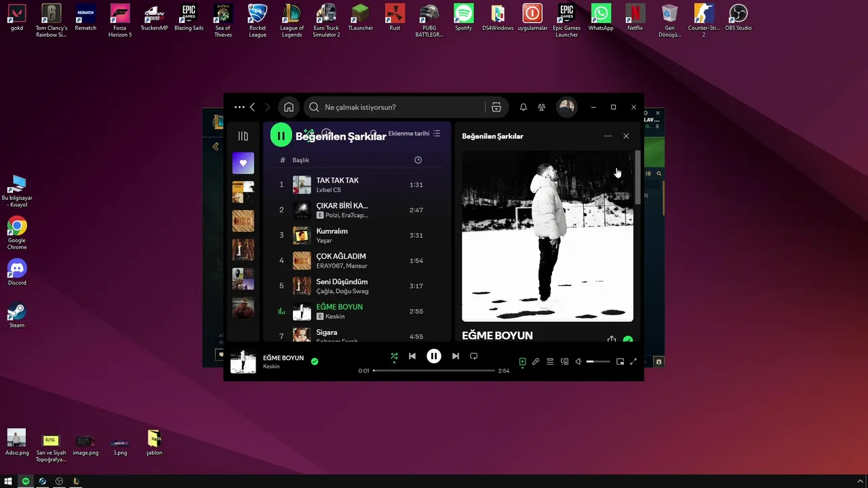Click the OBS Studio taskbar icon
Image resolution: width=868 pixels, height=488 pixels.
pyautogui.click(x=60, y=481)
